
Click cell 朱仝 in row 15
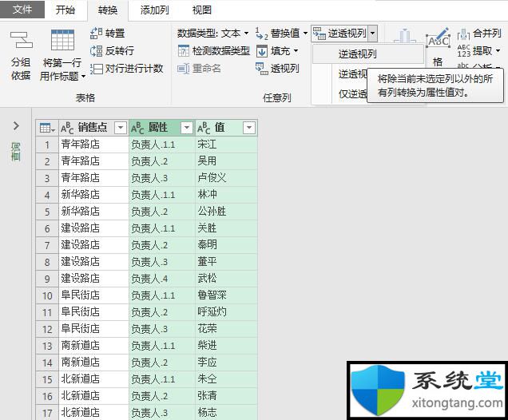[226, 379]
